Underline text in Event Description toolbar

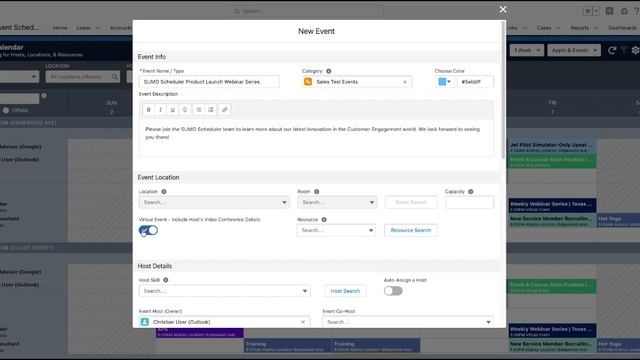tap(173, 109)
